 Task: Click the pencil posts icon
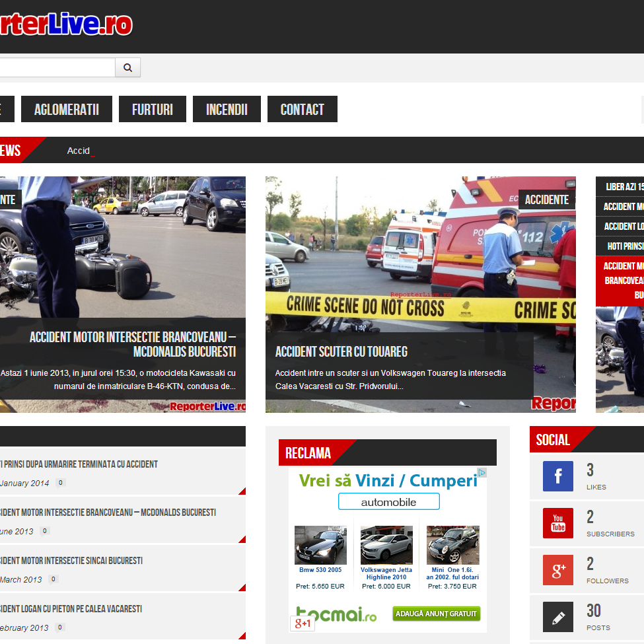(x=557, y=617)
